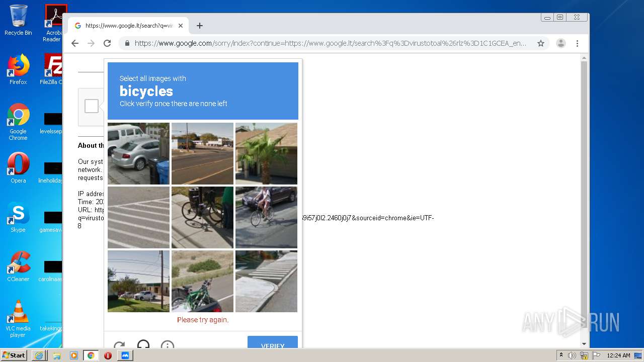644x362 pixels.
Task: Select the crosswalk stripes image tile
Action: tap(138, 217)
